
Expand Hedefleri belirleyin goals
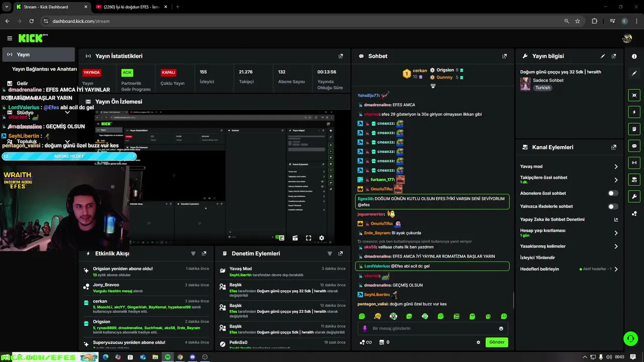(616, 269)
